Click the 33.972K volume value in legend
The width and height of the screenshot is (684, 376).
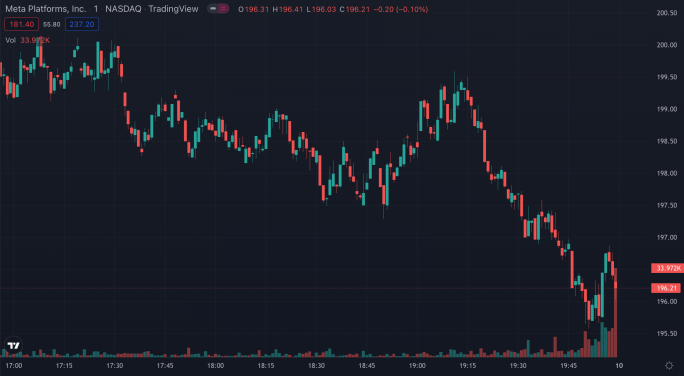35,40
